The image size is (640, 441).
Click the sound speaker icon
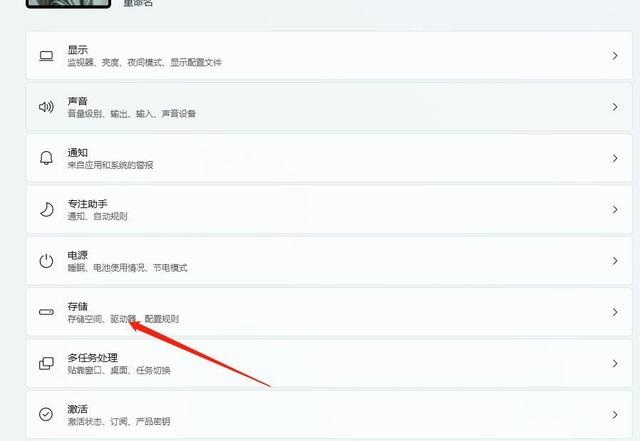[46, 107]
